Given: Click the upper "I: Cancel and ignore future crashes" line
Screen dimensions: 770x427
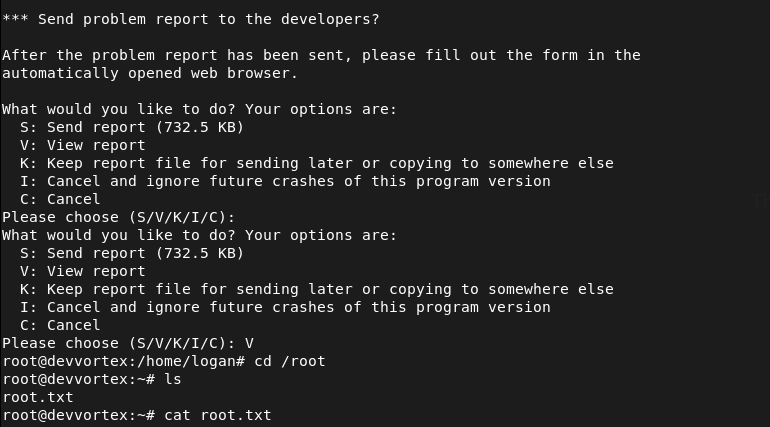Looking at the screenshot, I should click(285, 181).
